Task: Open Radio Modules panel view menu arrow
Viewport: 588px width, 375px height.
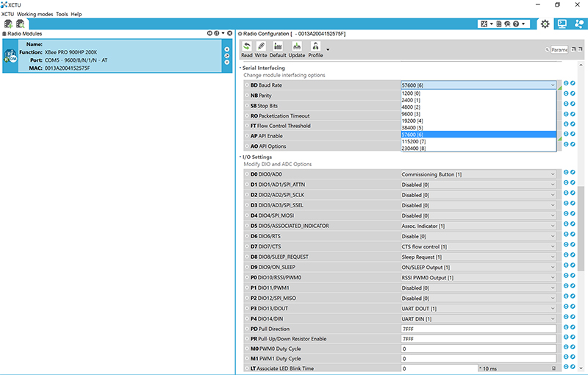Action: [x=223, y=33]
